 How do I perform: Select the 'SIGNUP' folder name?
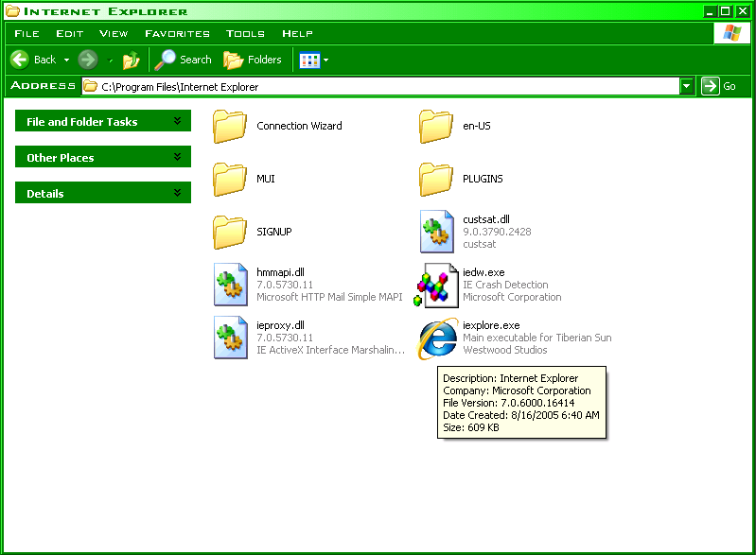coord(274,232)
